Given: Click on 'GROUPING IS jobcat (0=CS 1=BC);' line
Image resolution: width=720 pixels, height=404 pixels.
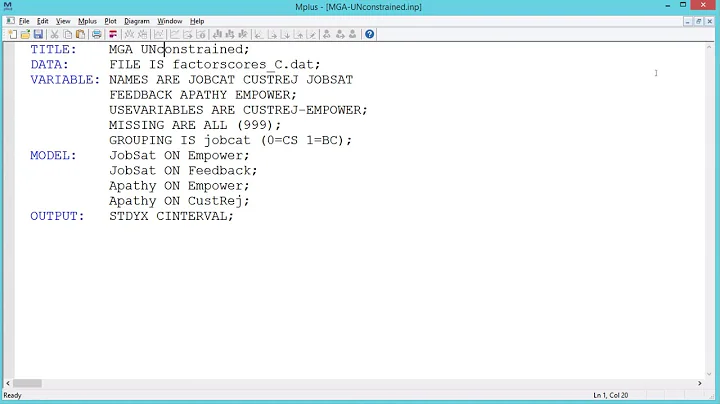Looking at the screenshot, I should (x=231, y=140).
